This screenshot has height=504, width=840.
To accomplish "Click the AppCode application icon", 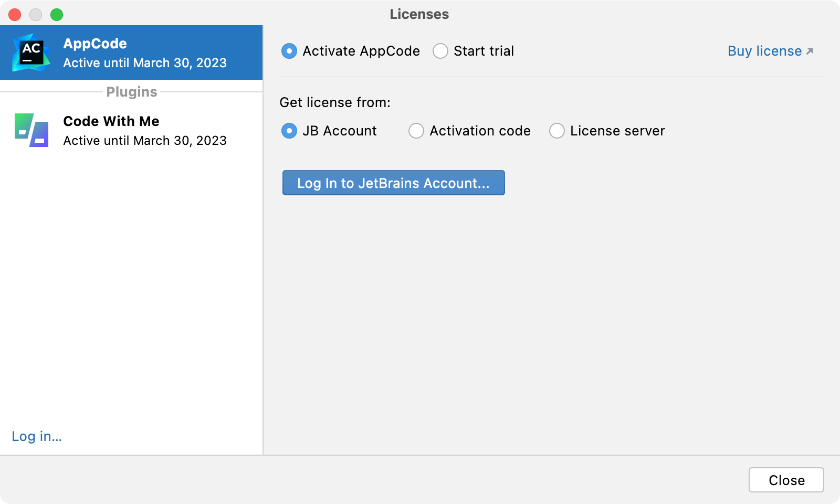I will pos(30,52).
